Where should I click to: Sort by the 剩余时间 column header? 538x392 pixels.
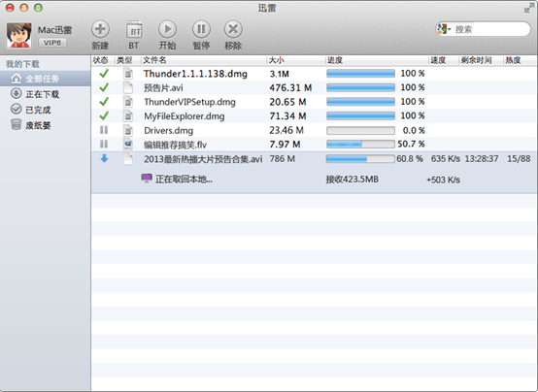pyautogui.click(x=476, y=60)
